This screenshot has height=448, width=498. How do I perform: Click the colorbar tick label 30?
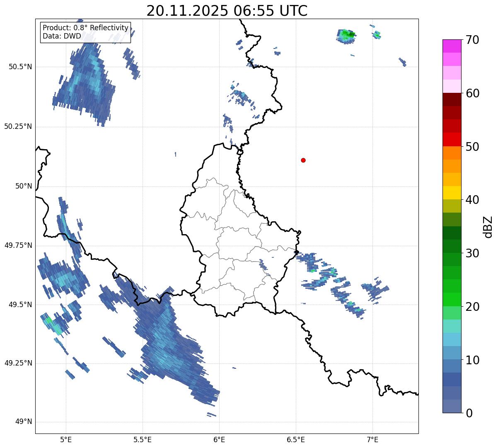[472, 253]
